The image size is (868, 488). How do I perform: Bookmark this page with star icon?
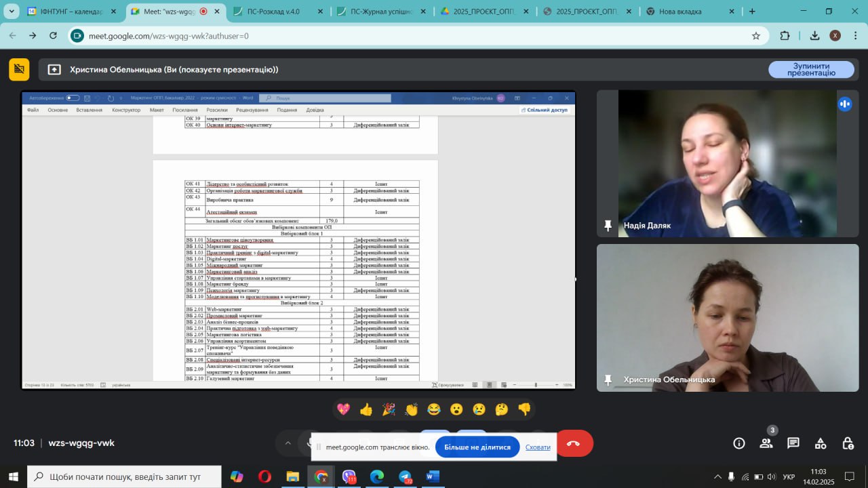pos(756,36)
